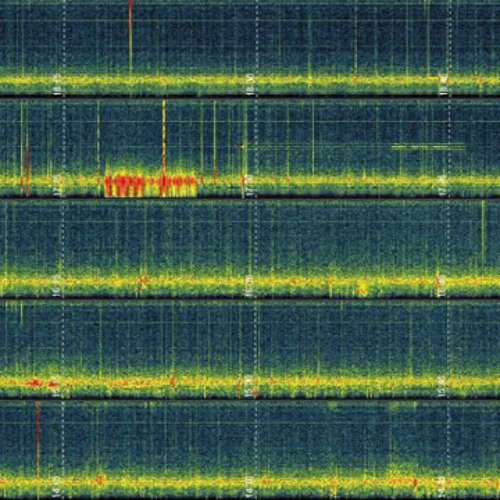Image resolution: width=500 pixels, height=500 pixels.
Task: Click the red burst cluster in 17-hour row
Action: point(150,185)
